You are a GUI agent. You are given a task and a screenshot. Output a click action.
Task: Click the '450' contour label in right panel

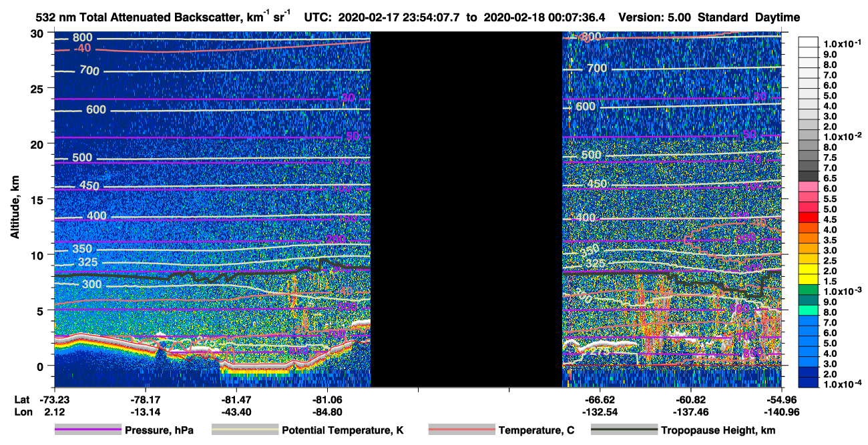point(597,184)
